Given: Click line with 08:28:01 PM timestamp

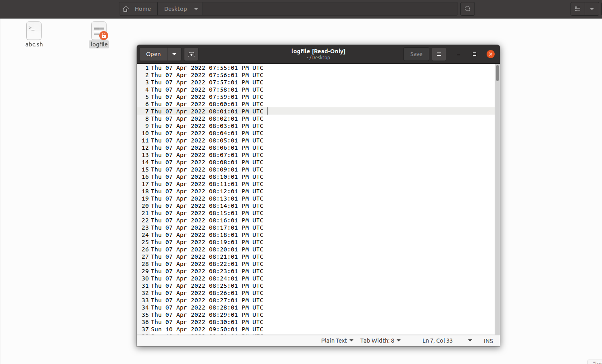Looking at the screenshot, I should (x=207, y=308).
